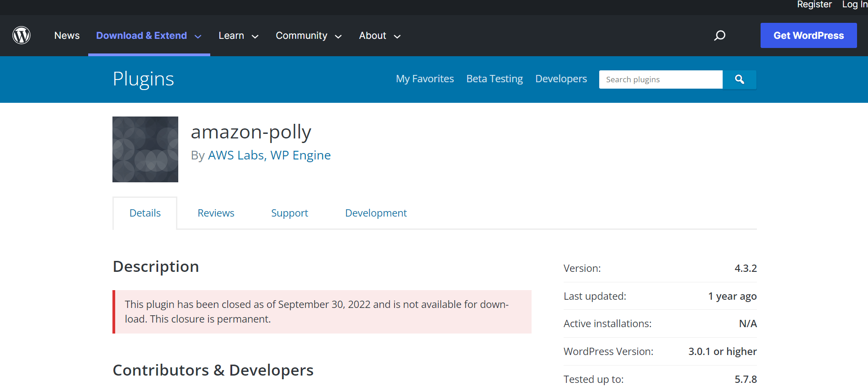Focus the Search plugins input field

[660, 80]
